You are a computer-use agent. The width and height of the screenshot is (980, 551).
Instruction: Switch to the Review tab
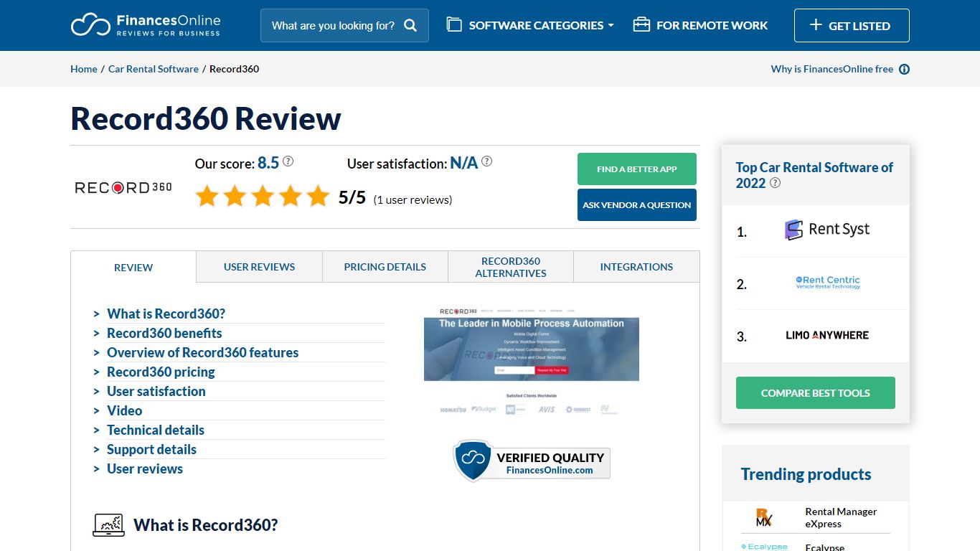click(x=133, y=267)
